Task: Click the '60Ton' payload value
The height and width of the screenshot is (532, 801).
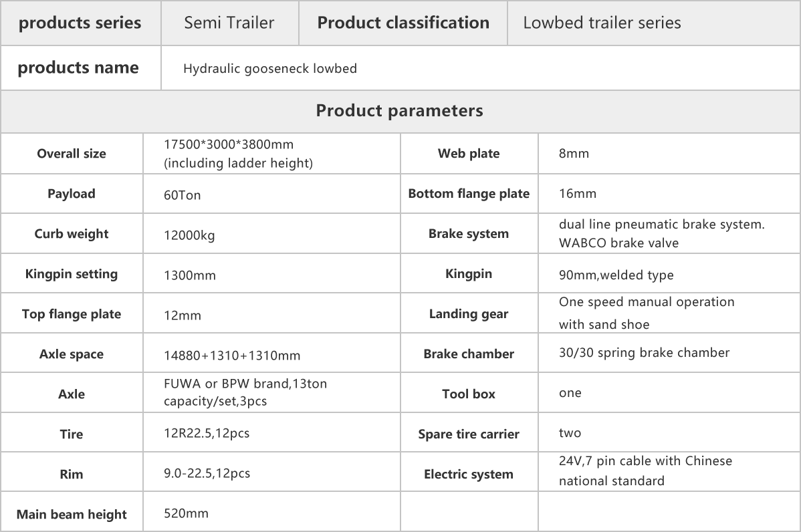Action: [183, 195]
